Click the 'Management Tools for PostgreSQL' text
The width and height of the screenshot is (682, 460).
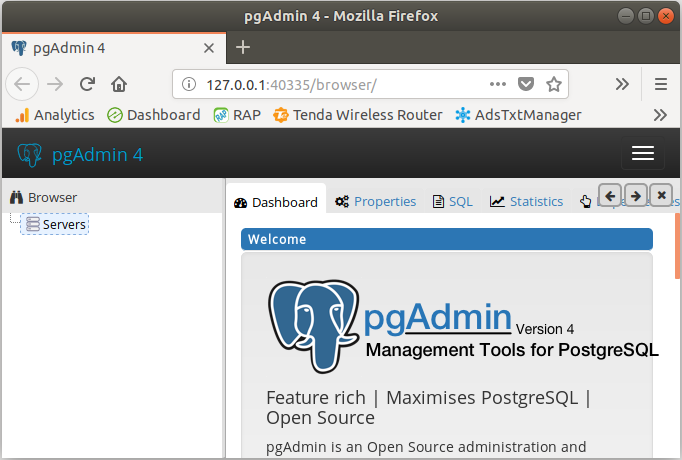(512, 350)
